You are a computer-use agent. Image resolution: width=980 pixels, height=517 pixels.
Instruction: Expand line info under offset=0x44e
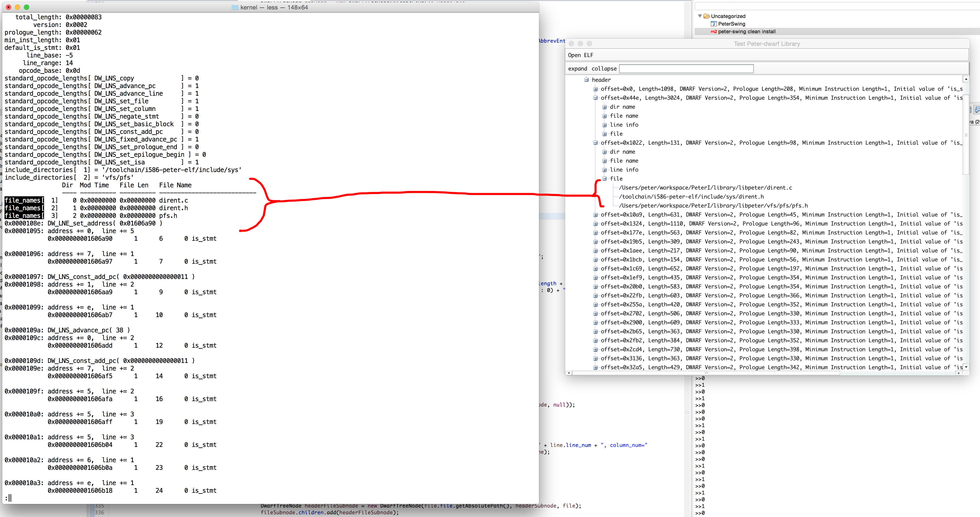click(x=604, y=125)
